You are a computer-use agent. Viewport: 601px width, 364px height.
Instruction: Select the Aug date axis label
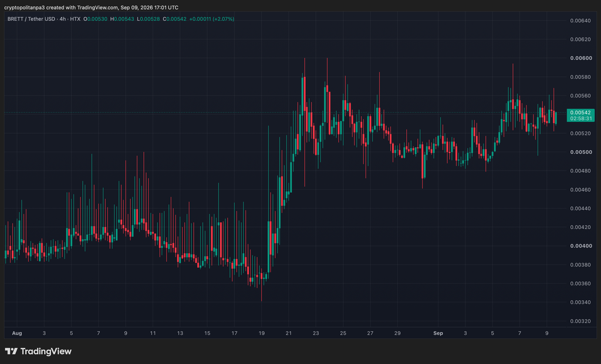17,334
